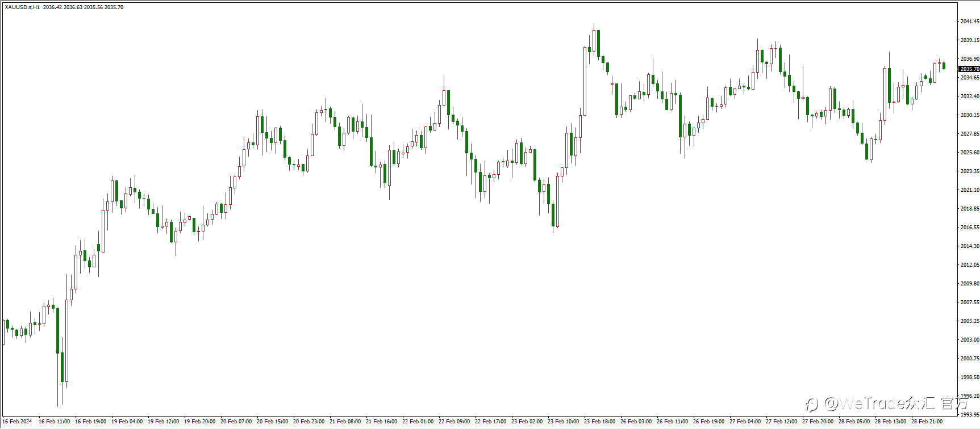980x429 pixels.
Task: Click the 16 Feb 11:00 time label
Action: tap(54, 422)
